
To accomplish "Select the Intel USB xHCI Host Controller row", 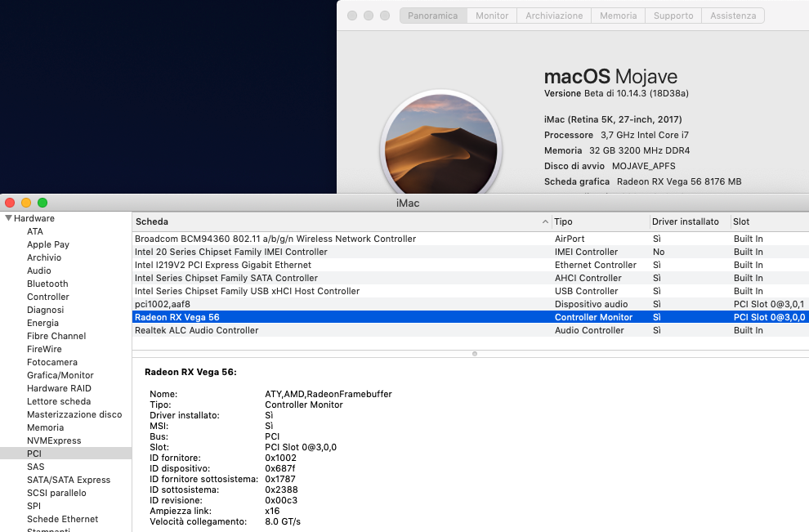I will (x=471, y=291).
